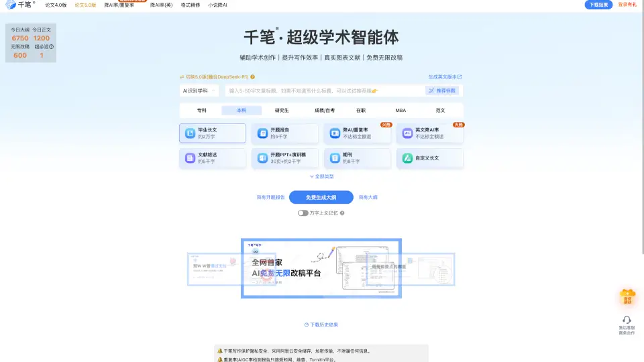This screenshot has width=644, height=362.
Task: Click the 推荐标题 button
Action: click(443, 90)
